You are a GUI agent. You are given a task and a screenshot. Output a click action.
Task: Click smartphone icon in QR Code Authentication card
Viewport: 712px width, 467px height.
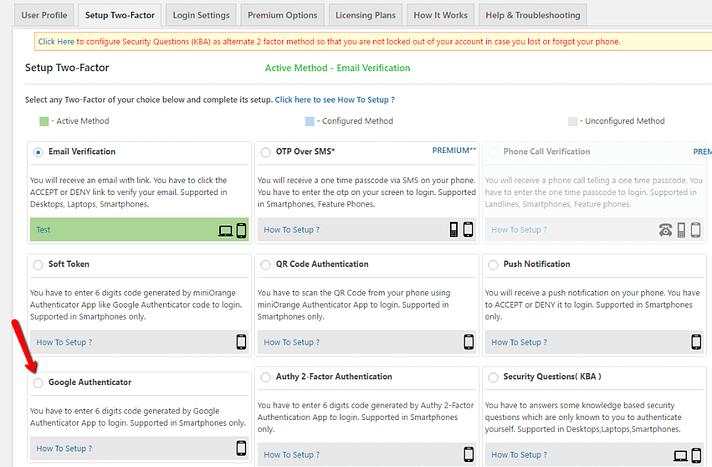pos(468,342)
